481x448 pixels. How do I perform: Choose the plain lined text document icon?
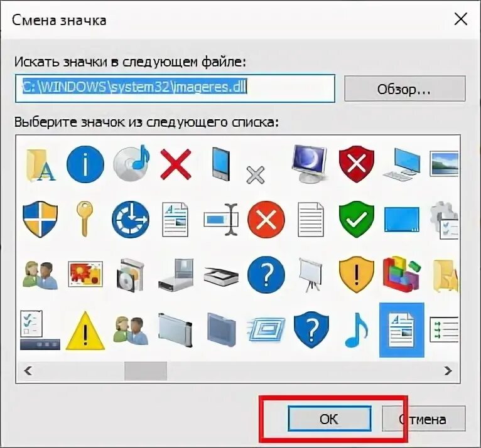click(310, 219)
